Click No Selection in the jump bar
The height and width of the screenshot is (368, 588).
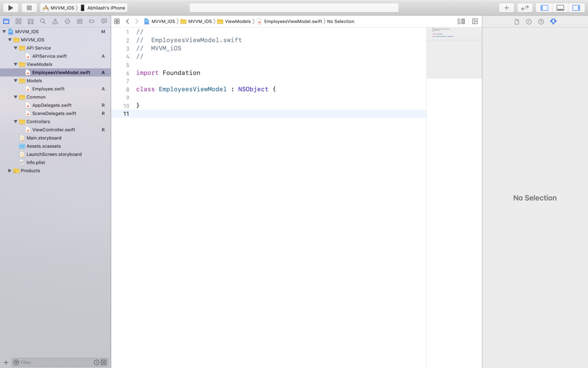click(341, 21)
